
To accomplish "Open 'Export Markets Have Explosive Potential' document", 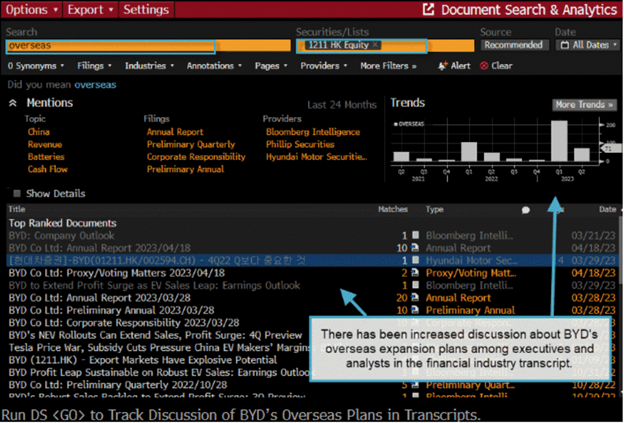I will (142, 360).
